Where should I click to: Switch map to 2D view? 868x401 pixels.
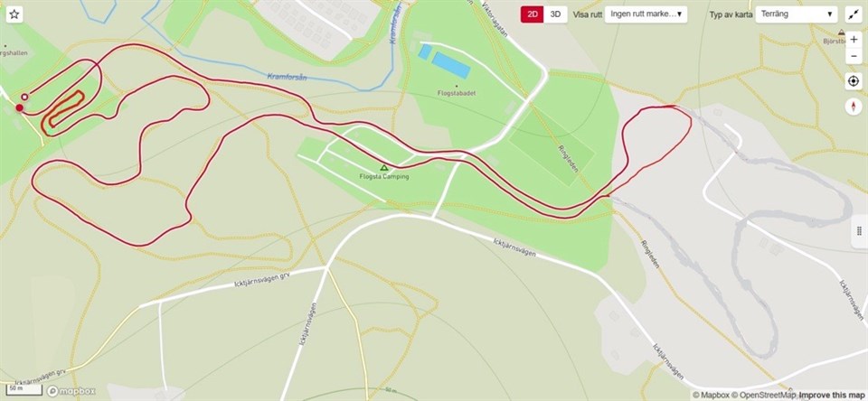pos(532,14)
